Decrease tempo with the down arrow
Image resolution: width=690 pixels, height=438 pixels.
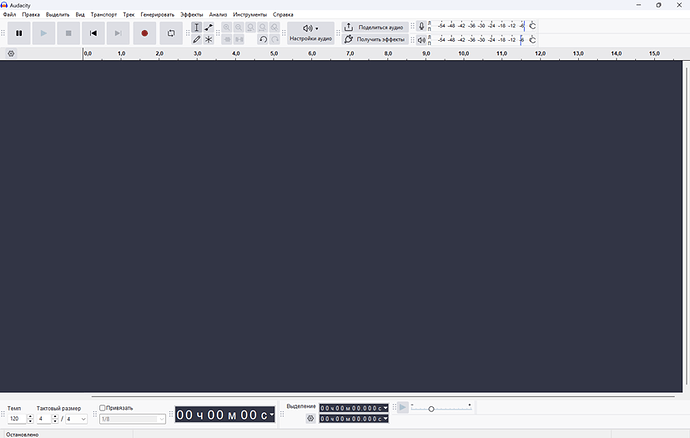[30, 421]
